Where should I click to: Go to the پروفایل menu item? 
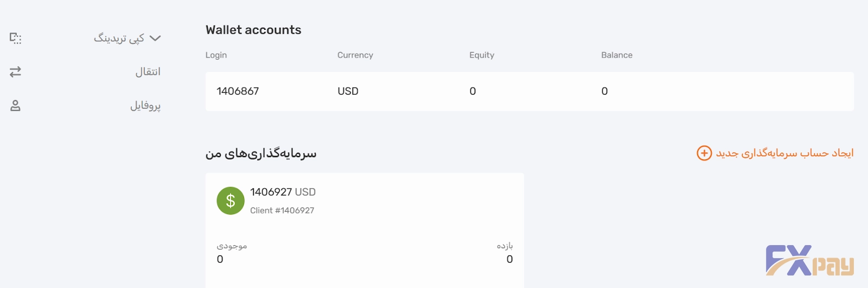[x=145, y=105]
